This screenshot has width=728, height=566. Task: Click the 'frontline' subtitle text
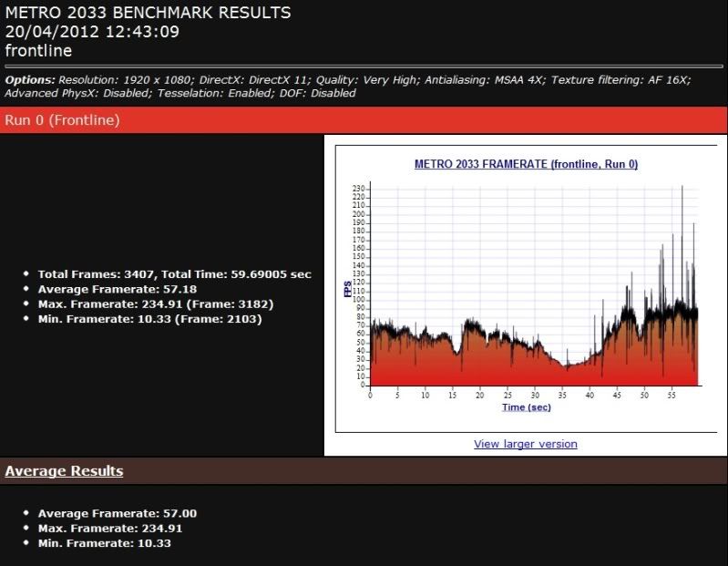pyautogui.click(x=38, y=51)
